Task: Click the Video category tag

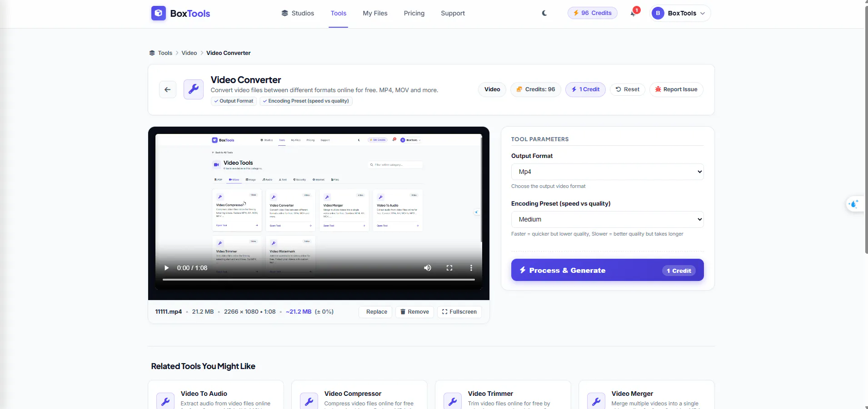Action: pos(492,89)
